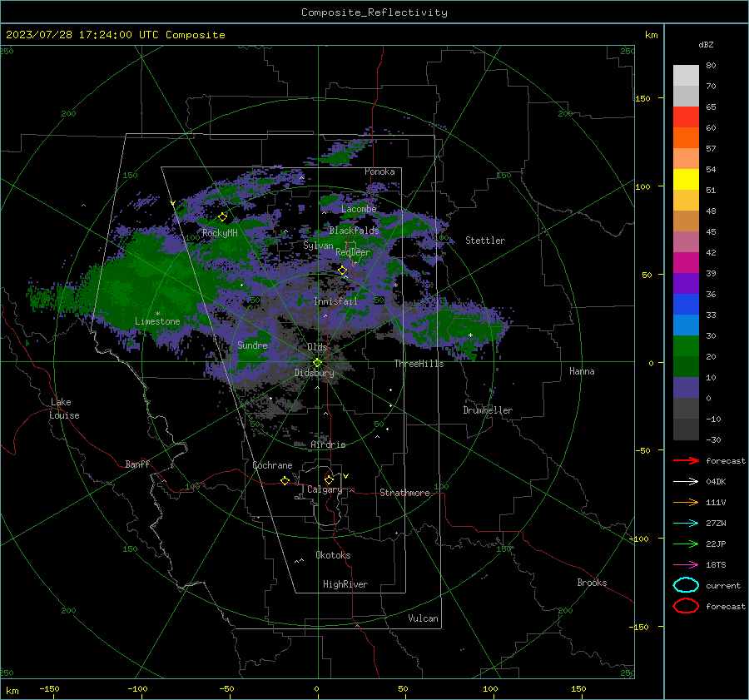Click the Calgary city label
Viewport: 749px width, 700px height.
(325, 489)
